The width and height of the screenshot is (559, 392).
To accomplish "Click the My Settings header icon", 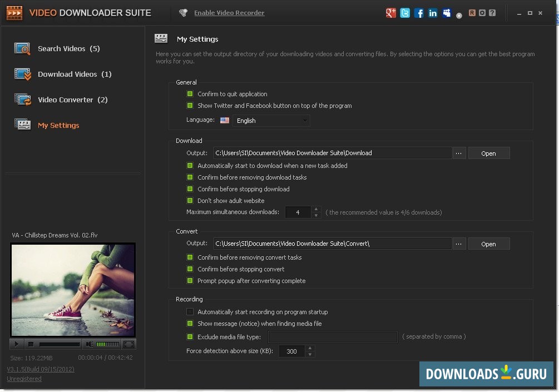I will click(161, 38).
